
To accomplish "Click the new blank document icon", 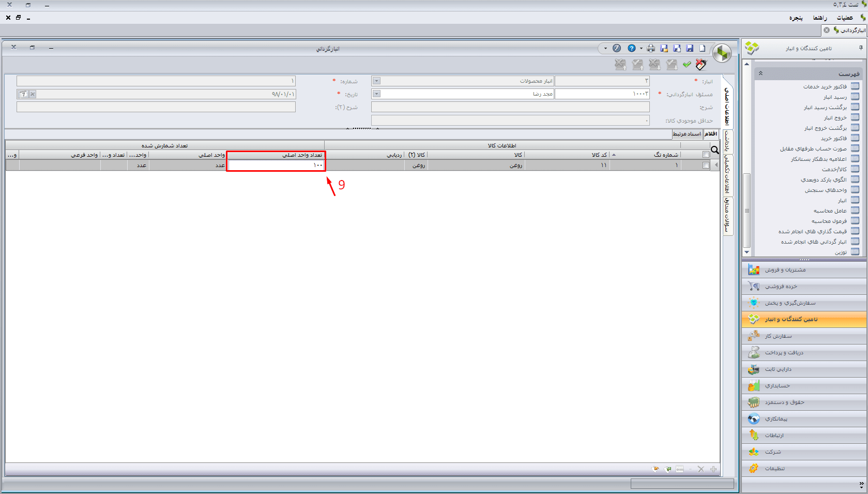I will click(x=702, y=48).
